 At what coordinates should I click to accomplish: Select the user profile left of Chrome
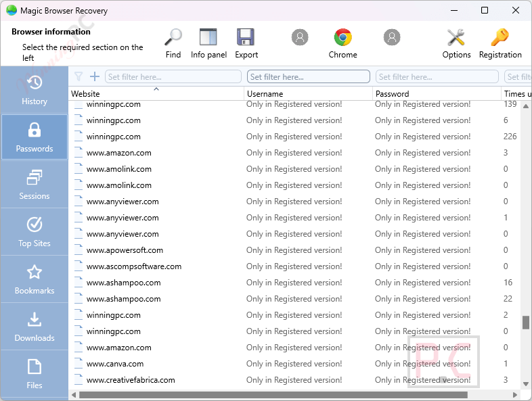tap(300, 37)
